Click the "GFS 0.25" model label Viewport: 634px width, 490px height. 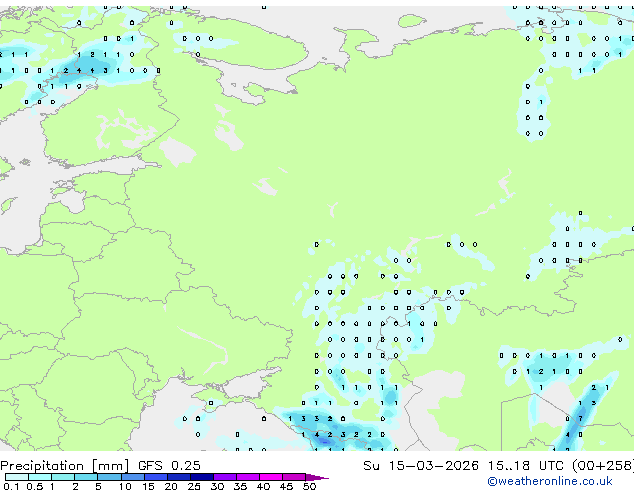[x=169, y=466]
